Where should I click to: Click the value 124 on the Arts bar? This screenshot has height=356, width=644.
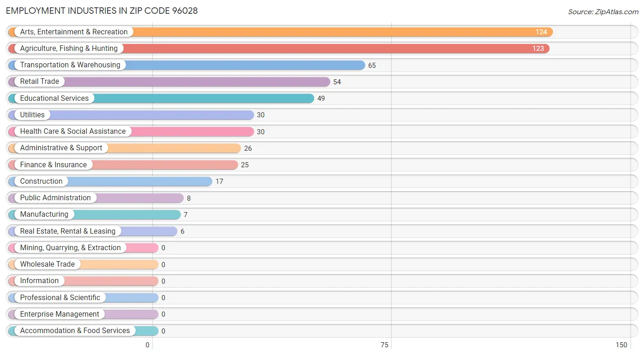tap(541, 32)
